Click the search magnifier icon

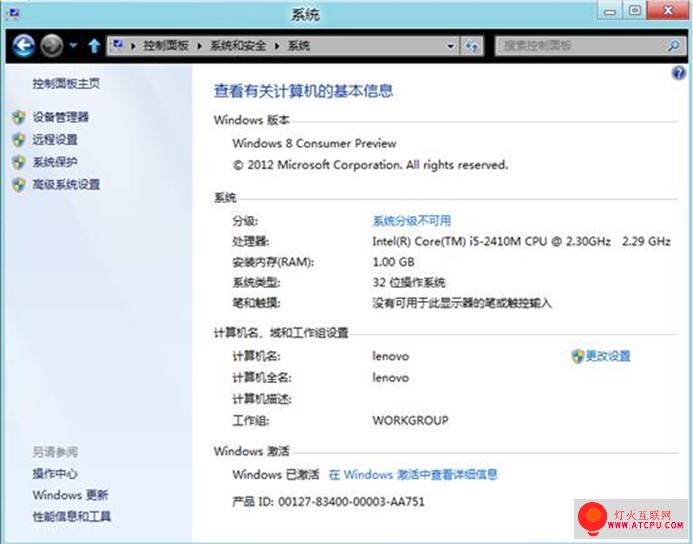click(674, 46)
